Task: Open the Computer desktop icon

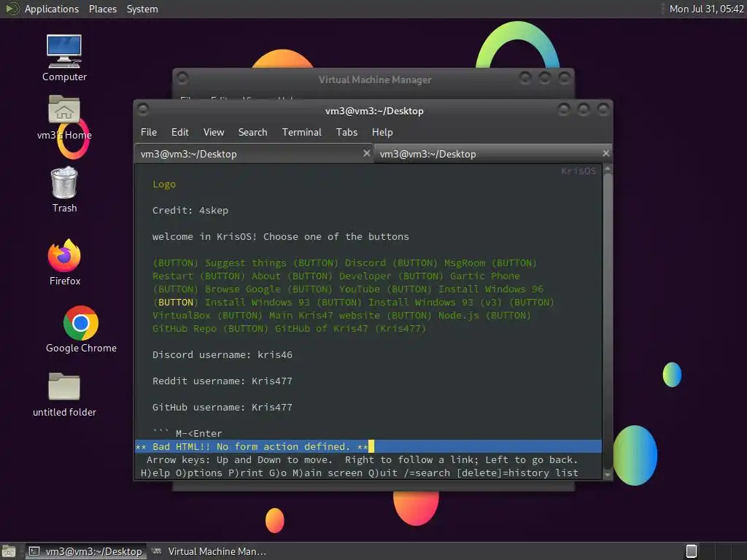Action: pos(64,58)
